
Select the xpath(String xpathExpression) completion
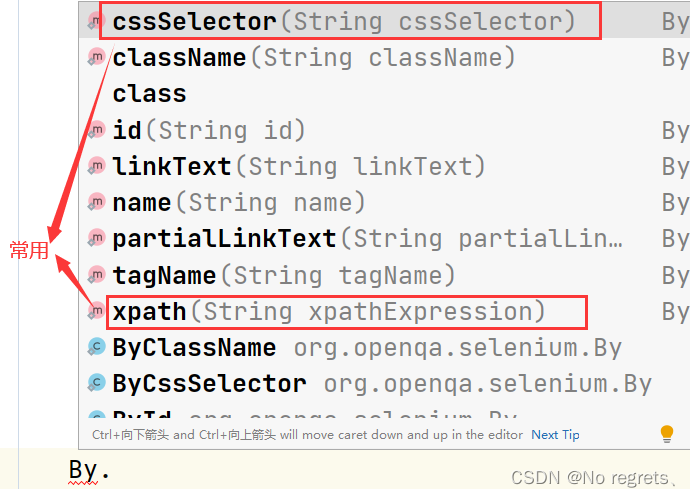384,312
